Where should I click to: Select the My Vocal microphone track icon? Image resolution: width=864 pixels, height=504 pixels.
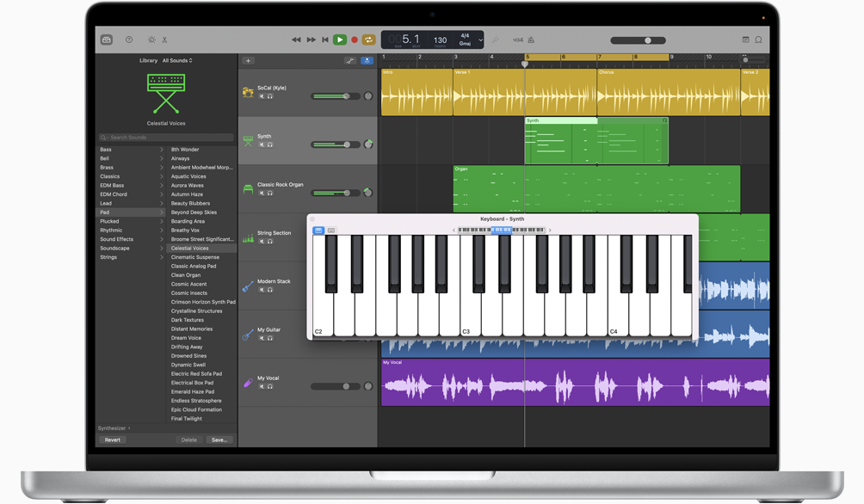(248, 383)
